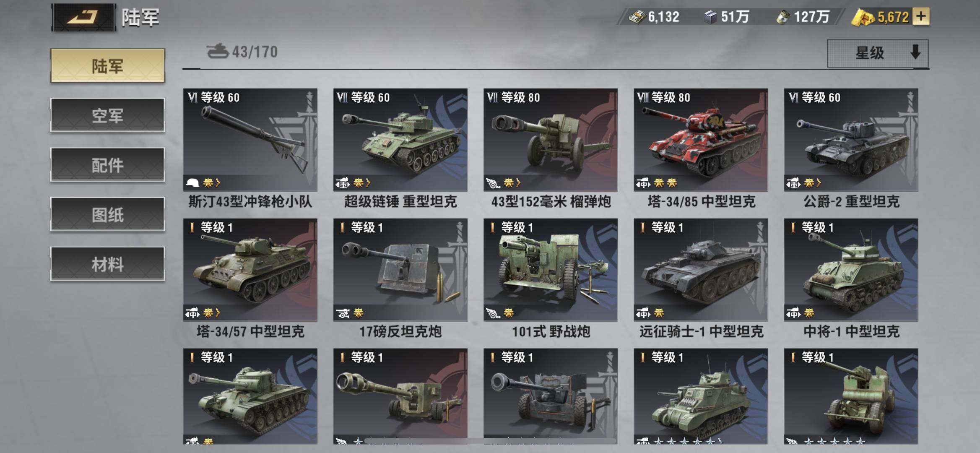Screen dimensions: 980x453
Task: Click the gold bars plus icon
Action: [x=921, y=17]
